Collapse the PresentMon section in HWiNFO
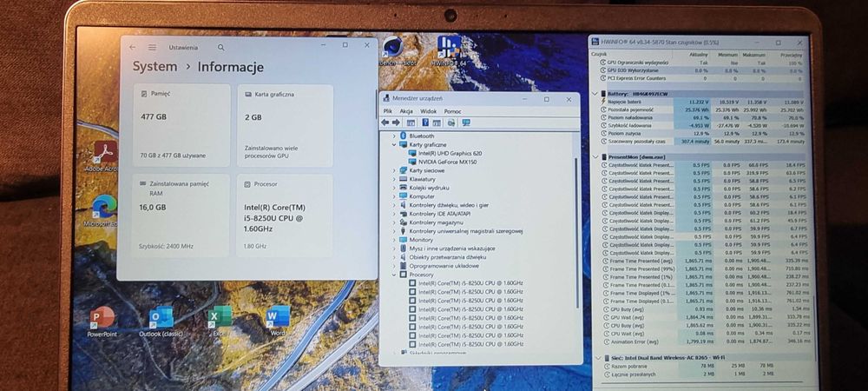Screen dimensions: 868x391 coord(595,156)
